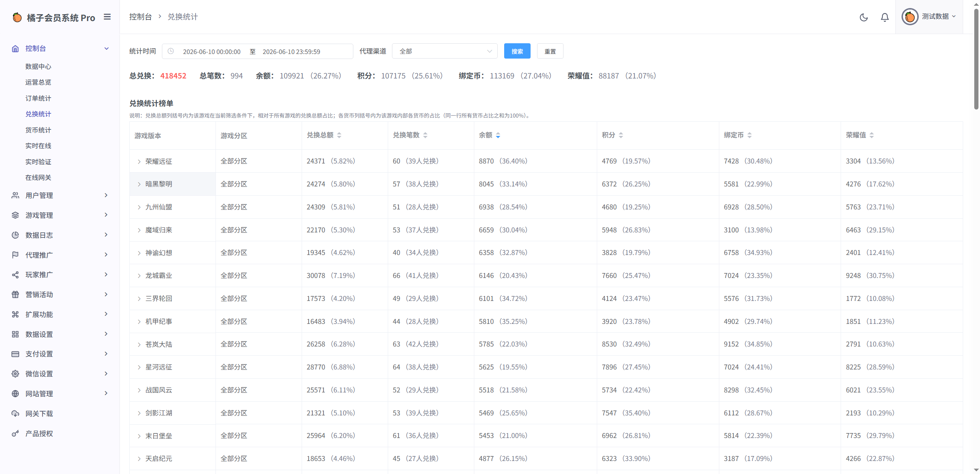Click 9152 绑定币 in 苍岚大陆 row
This screenshot has height=474, width=980.
click(731, 344)
